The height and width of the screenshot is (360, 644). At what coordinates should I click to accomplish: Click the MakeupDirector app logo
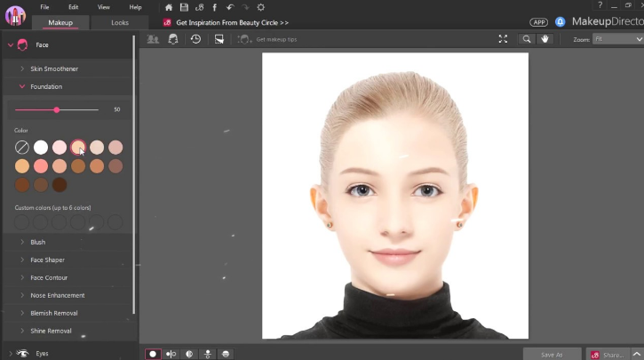[x=15, y=16]
